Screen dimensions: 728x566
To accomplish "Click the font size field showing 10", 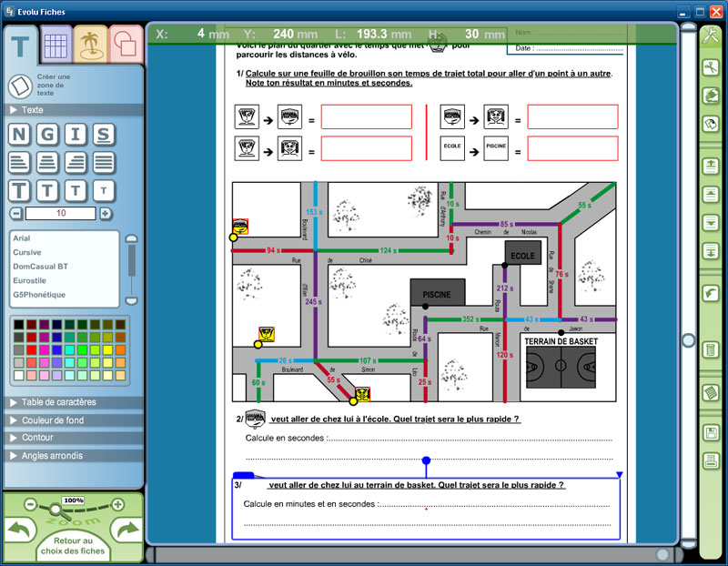I will [x=61, y=213].
